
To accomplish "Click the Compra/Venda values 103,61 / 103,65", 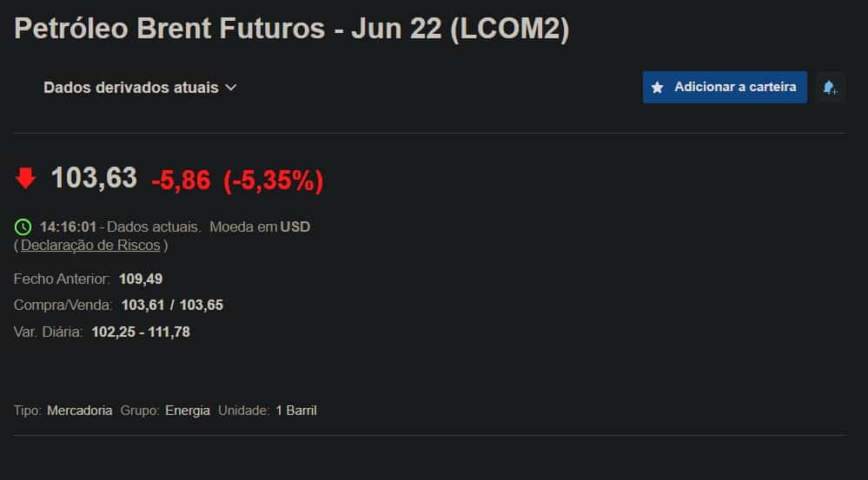I will click(x=172, y=306).
